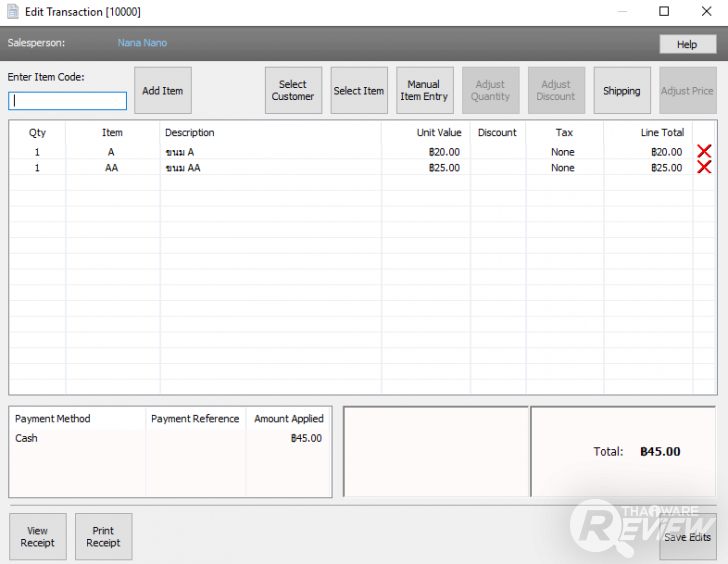Click Adjust Discount button
Viewport: 728px width, 564px height.
tap(556, 91)
